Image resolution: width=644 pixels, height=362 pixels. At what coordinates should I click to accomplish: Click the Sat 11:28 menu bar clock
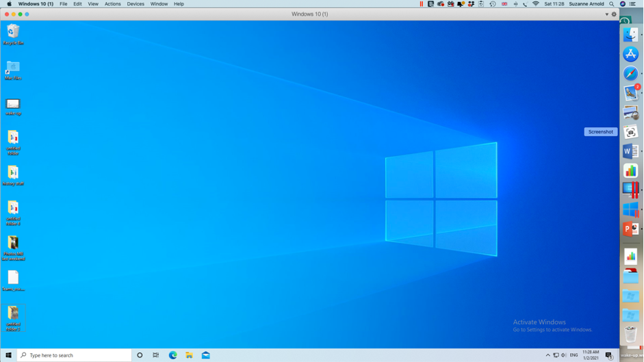point(554,3)
